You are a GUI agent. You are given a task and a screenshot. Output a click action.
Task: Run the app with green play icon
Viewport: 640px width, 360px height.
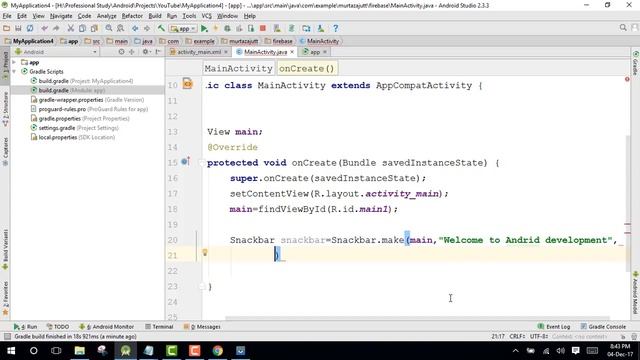click(x=204, y=28)
